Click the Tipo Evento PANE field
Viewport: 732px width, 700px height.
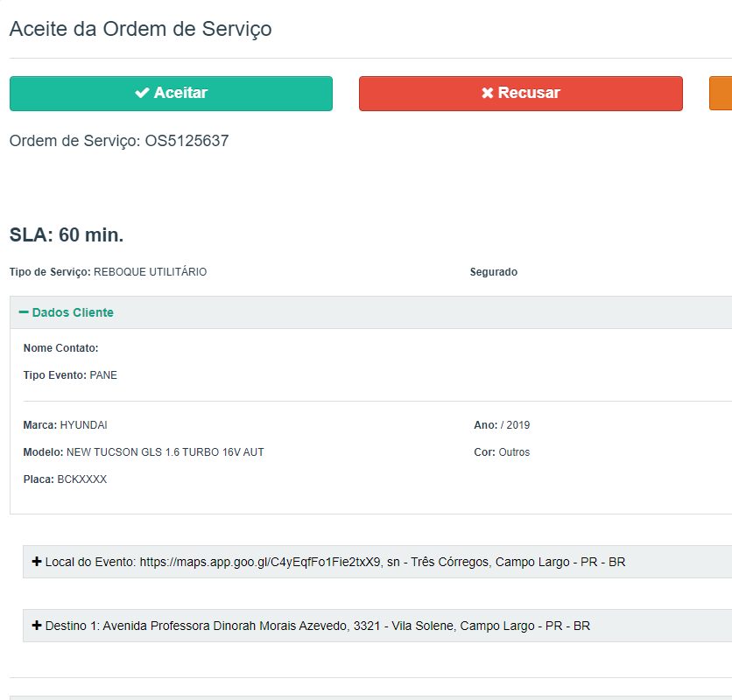(x=103, y=375)
